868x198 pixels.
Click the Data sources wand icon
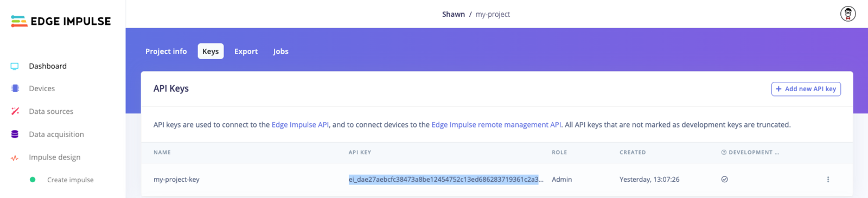15,111
